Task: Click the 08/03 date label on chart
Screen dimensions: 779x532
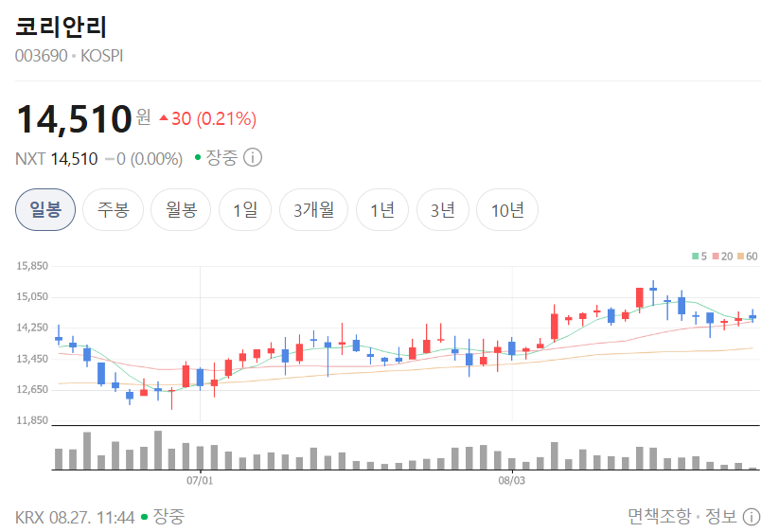Action: tap(512, 480)
